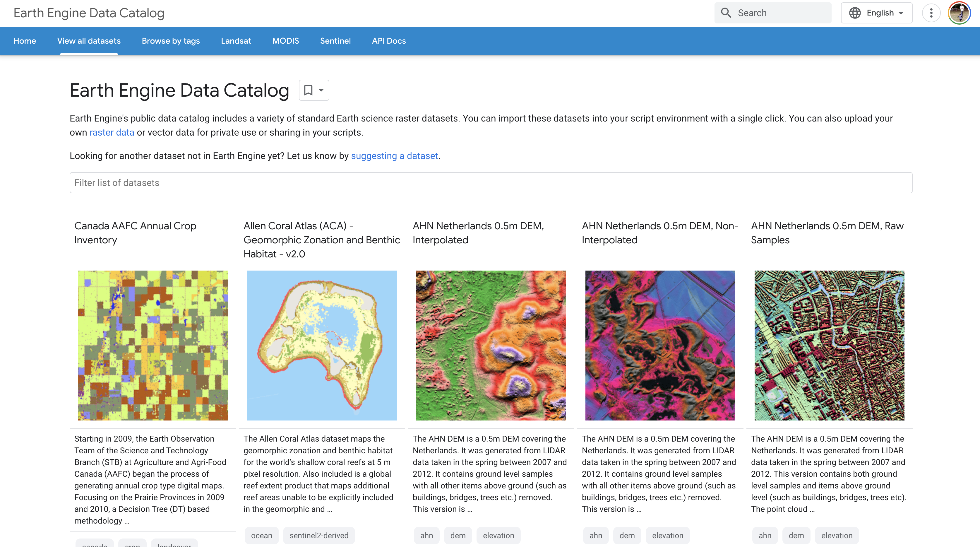Screen dimensions: 980x547
Task: Click the suggesting a dataset link
Action: [x=395, y=156]
